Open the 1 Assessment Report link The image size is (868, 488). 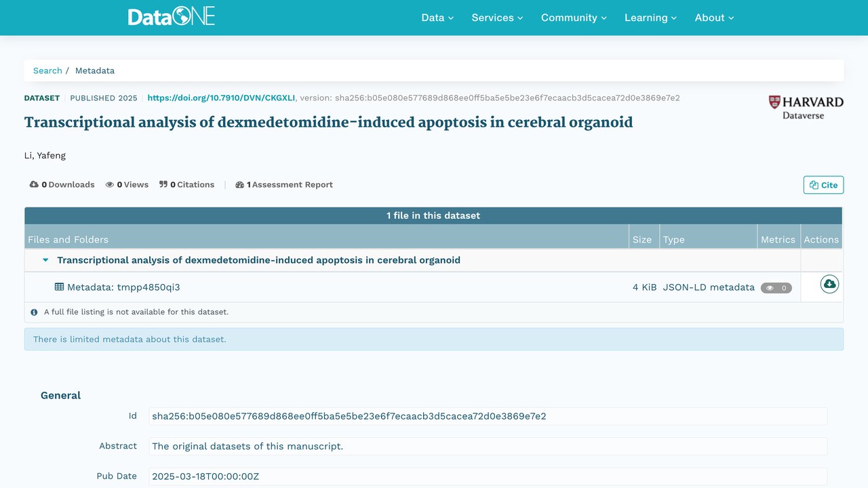(x=284, y=184)
